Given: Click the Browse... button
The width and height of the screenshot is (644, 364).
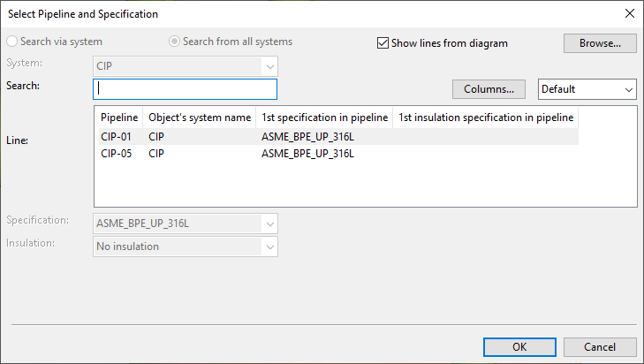Looking at the screenshot, I should click(600, 42).
